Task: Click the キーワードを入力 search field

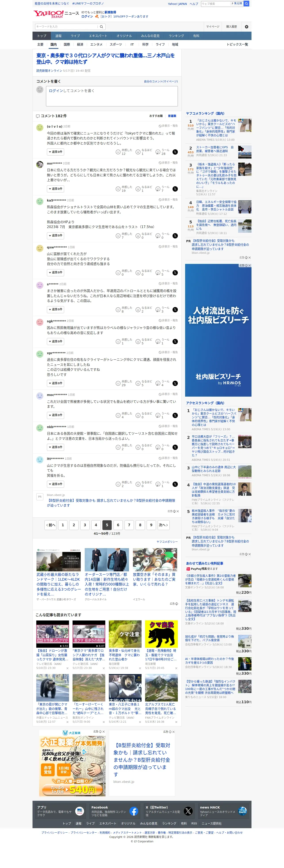Action: point(67,27)
